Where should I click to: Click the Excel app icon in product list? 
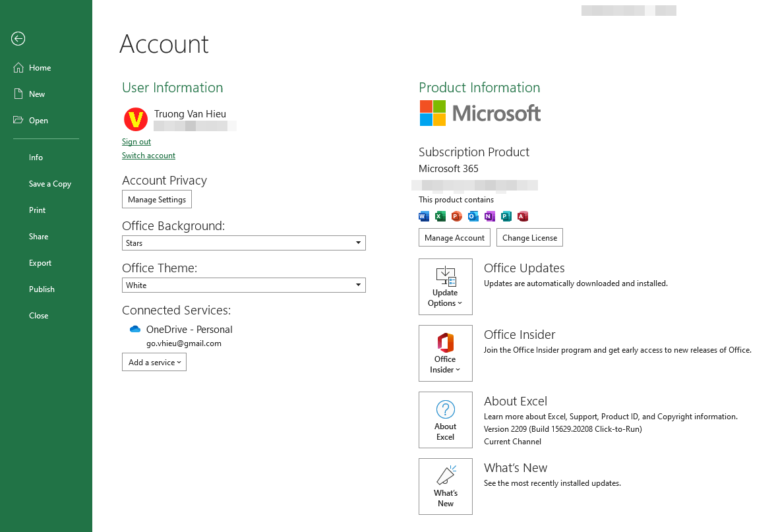pos(440,216)
